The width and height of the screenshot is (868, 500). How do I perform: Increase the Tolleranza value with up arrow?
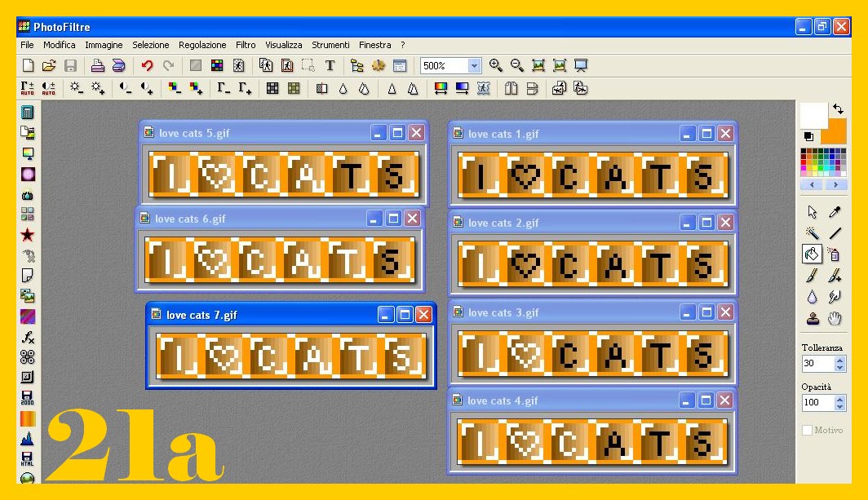pos(840,359)
